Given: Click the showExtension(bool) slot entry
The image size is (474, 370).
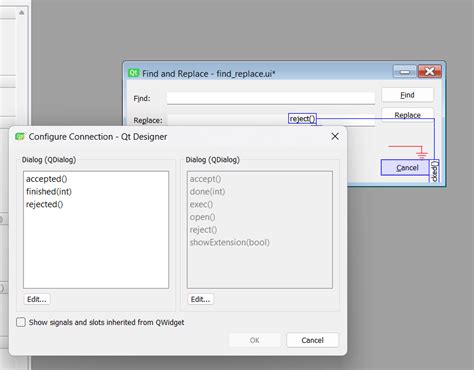Looking at the screenshot, I should point(230,242).
